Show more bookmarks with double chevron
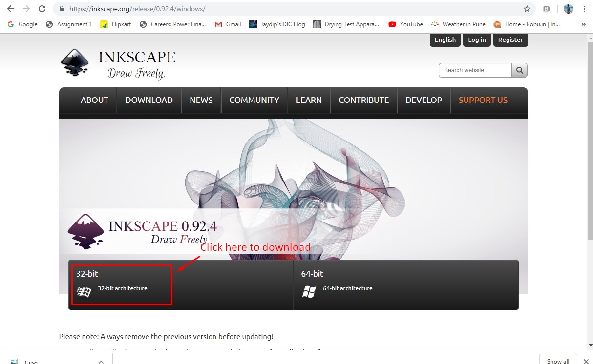The width and height of the screenshot is (593, 364). pos(583,24)
